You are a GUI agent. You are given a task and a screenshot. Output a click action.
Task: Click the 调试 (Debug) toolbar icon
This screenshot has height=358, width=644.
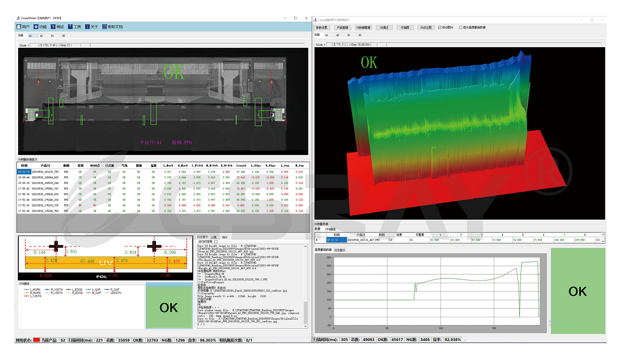[53, 26]
